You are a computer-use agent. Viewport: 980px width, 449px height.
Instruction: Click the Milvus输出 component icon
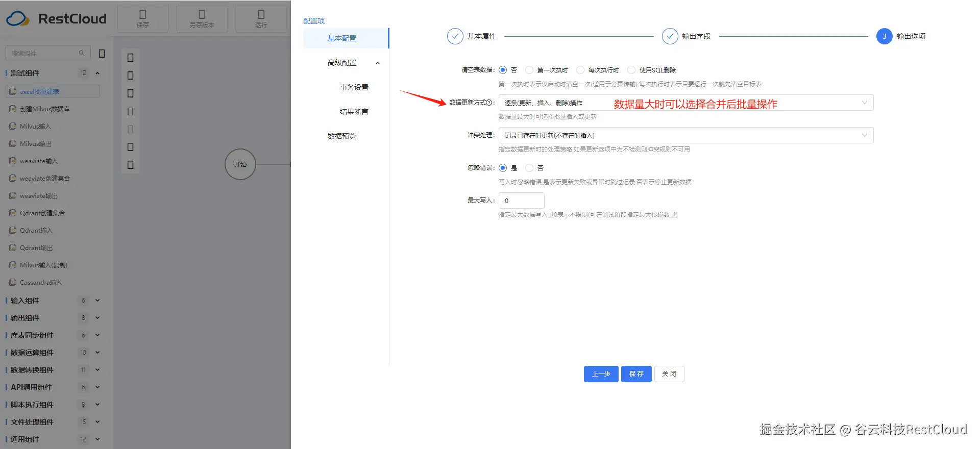[x=13, y=143]
